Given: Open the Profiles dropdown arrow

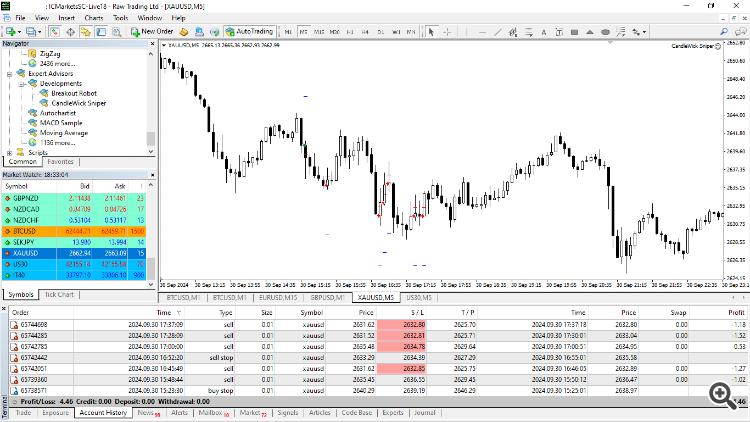Looking at the screenshot, I should pos(40,32).
